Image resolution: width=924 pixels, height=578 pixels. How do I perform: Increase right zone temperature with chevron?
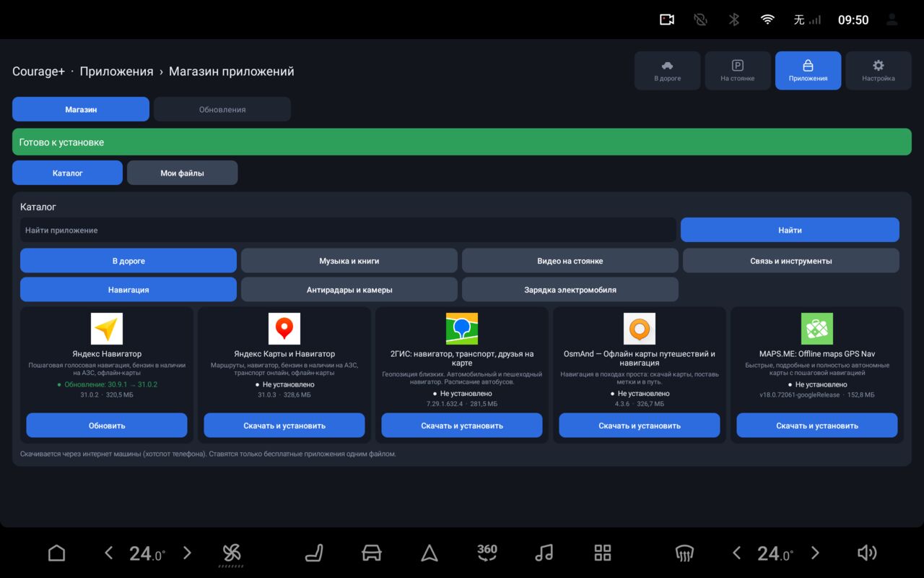tap(815, 553)
